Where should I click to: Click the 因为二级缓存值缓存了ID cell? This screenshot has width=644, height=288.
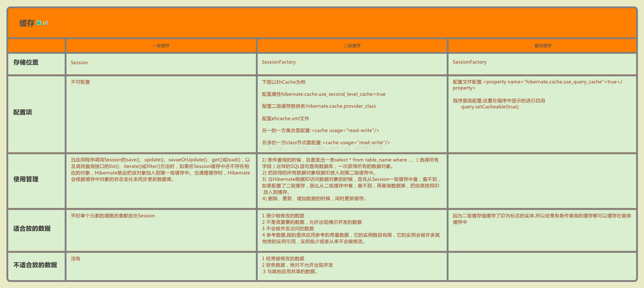pos(542,219)
